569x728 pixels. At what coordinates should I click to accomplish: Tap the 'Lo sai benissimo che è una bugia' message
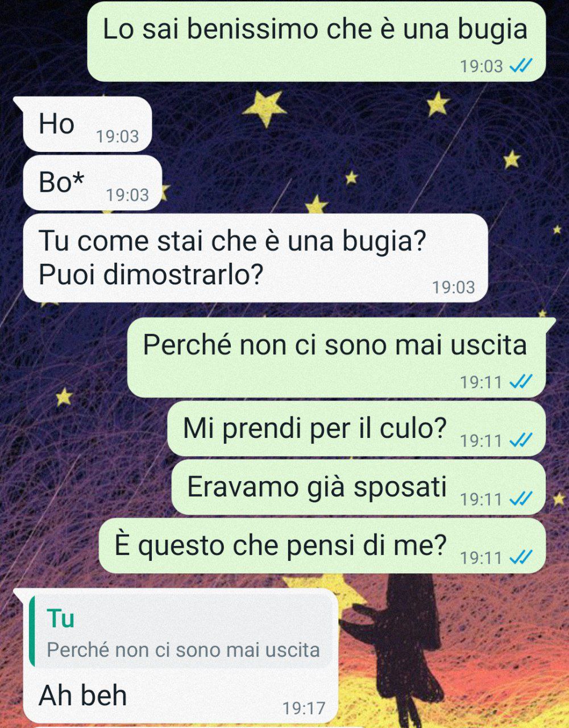pos(316,41)
